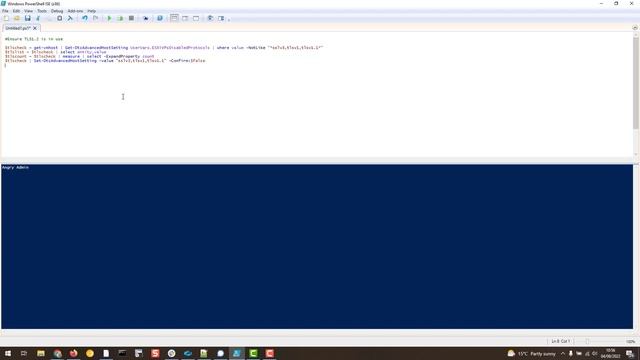Viewport: 640px width, 360px height.
Task: Open the File menu
Action: tap(5, 11)
